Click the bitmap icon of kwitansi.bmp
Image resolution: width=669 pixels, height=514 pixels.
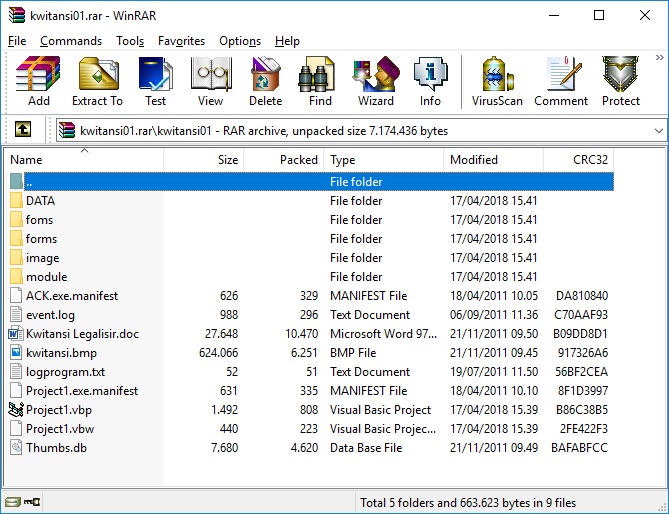[x=16, y=353]
